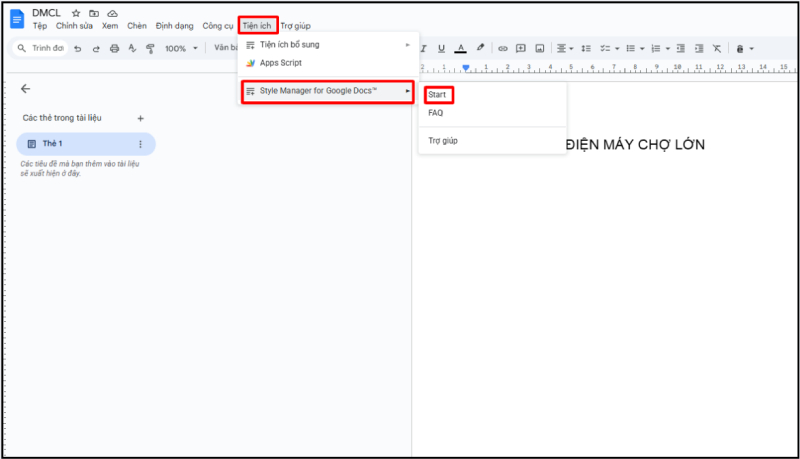Apply a bulleted list
The image size is (800, 459).
[x=631, y=48]
